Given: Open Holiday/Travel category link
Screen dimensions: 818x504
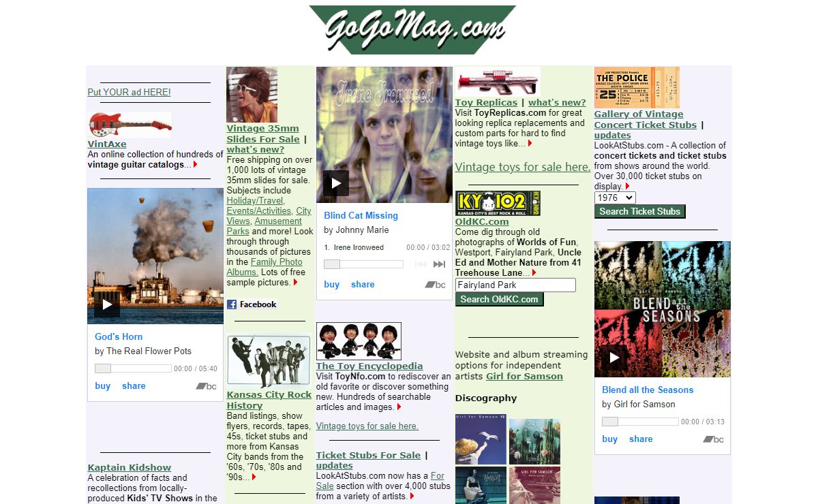Looking at the screenshot, I should [256, 200].
